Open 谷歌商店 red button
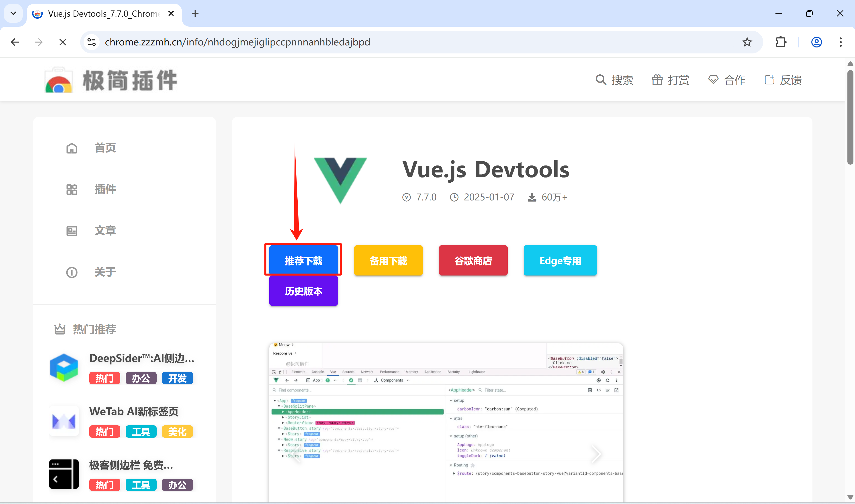This screenshot has width=855, height=504. (473, 261)
